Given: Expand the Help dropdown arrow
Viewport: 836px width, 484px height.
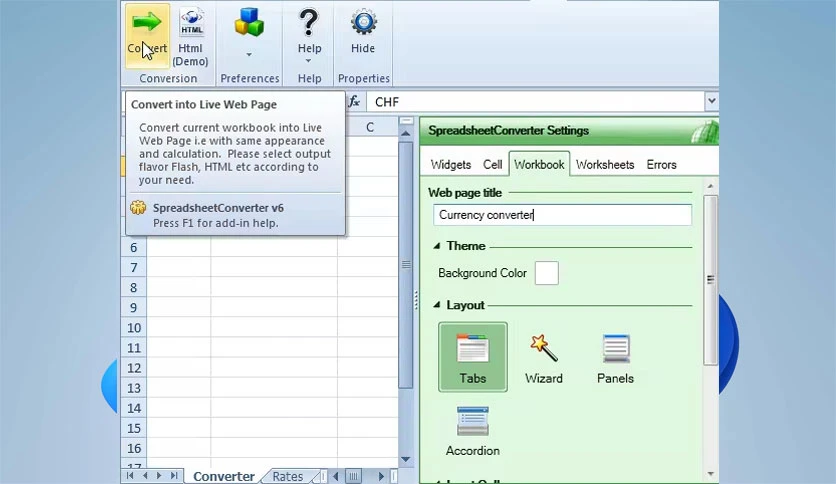Looking at the screenshot, I should click(308, 61).
